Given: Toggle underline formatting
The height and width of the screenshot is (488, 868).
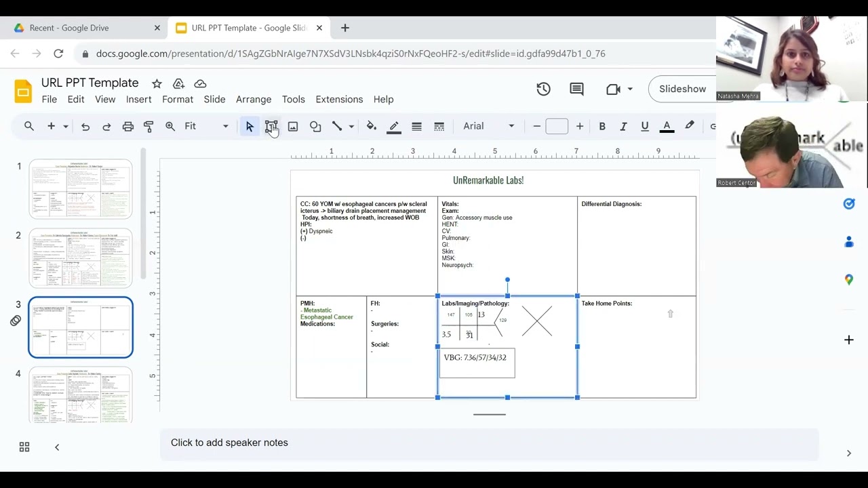Looking at the screenshot, I should click(x=645, y=126).
